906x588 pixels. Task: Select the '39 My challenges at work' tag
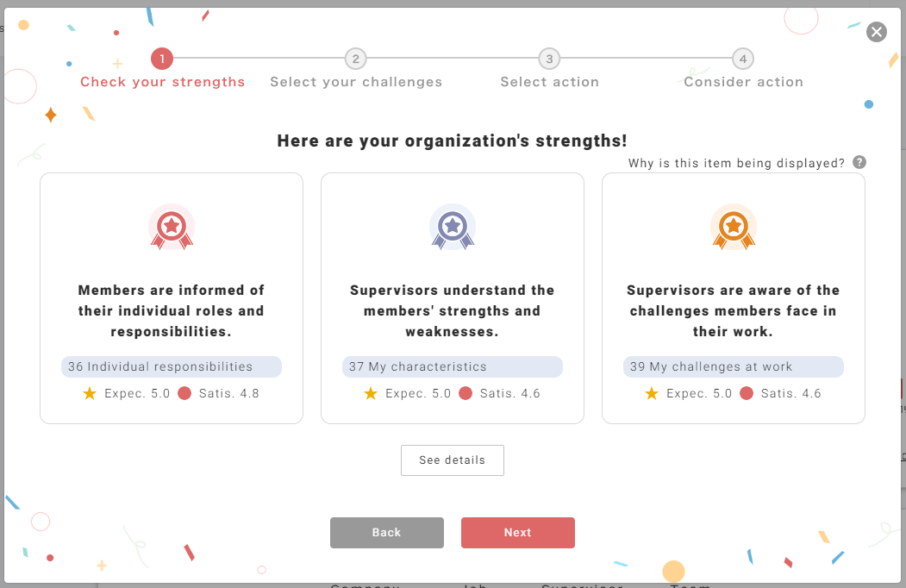[x=734, y=366]
